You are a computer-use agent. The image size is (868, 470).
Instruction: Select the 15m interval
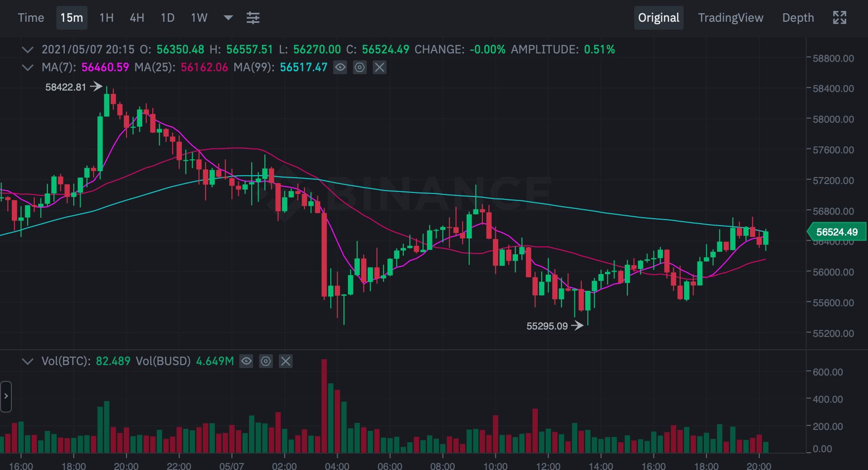coord(72,18)
